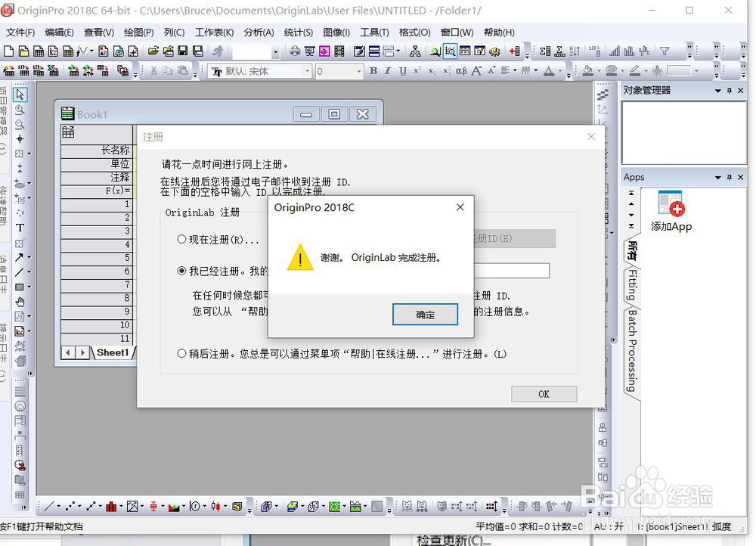Click the 长名称 row header in Book1
The image size is (756, 546).
(97, 150)
